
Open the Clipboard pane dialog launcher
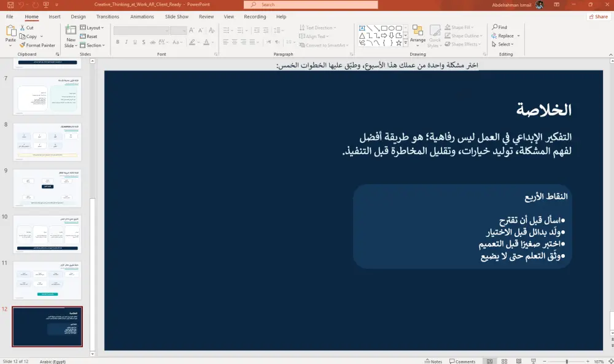tap(58, 55)
